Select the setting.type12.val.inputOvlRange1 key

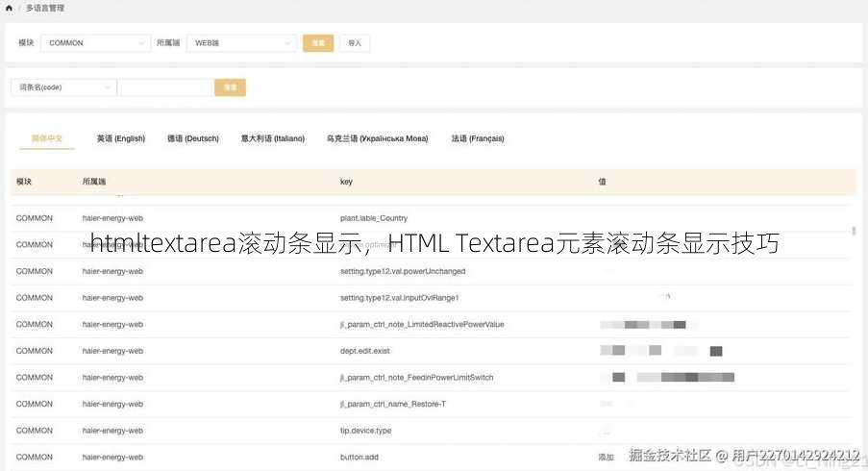point(399,298)
